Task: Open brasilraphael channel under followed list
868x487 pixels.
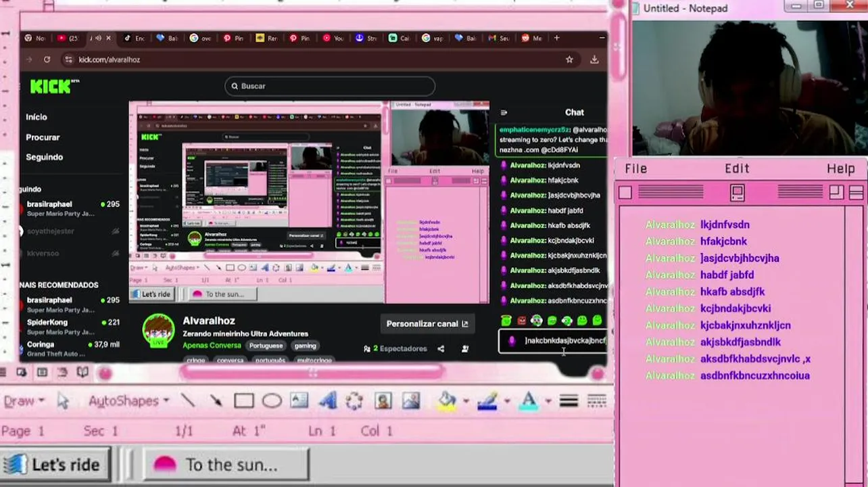Action: (x=71, y=208)
